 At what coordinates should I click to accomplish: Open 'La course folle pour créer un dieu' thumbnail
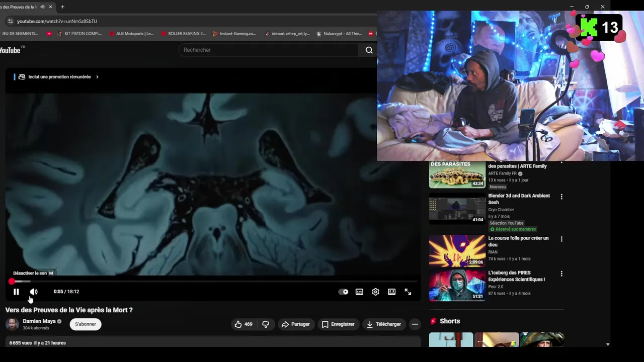click(x=457, y=250)
